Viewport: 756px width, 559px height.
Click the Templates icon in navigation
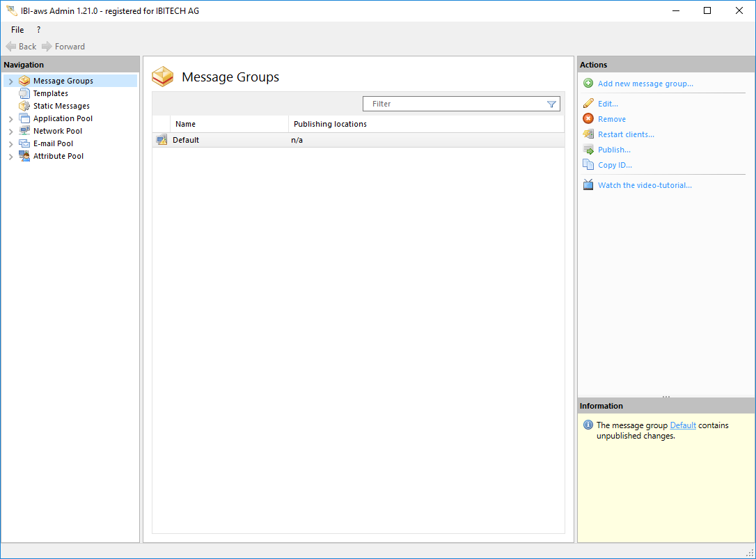24,93
